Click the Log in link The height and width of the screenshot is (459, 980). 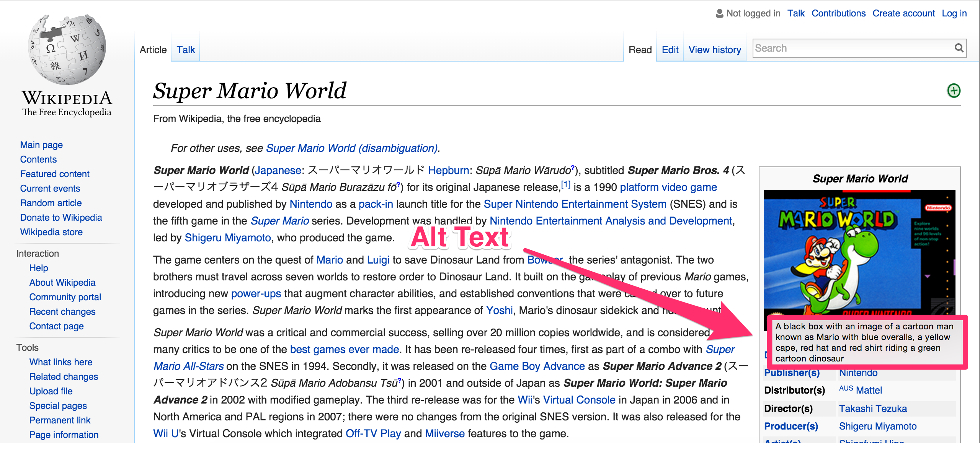click(954, 13)
